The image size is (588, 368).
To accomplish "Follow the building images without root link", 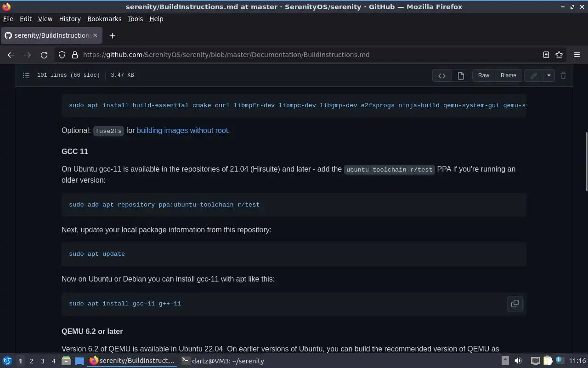I will click(x=182, y=131).
